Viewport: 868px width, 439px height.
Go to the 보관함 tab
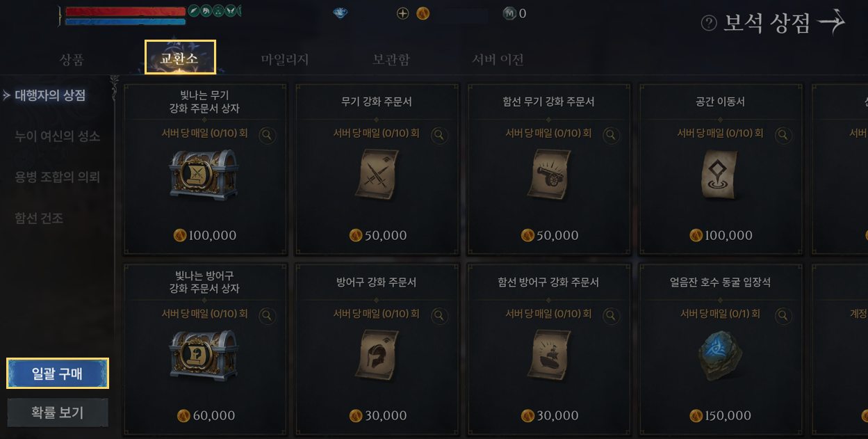391,59
